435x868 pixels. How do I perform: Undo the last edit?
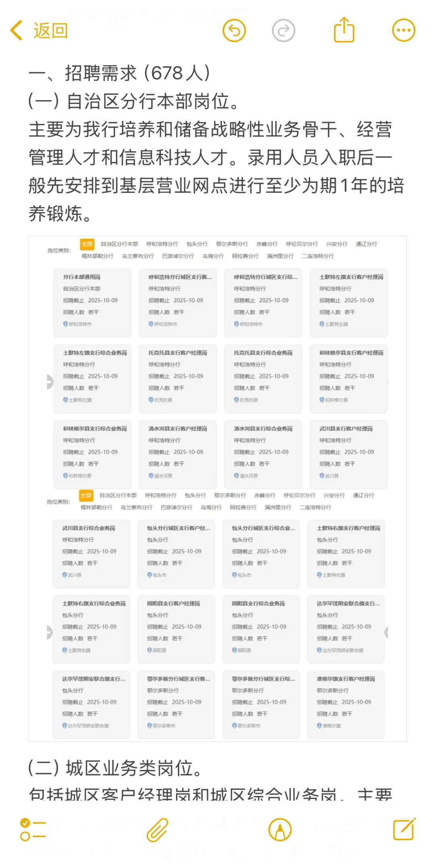[234, 31]
